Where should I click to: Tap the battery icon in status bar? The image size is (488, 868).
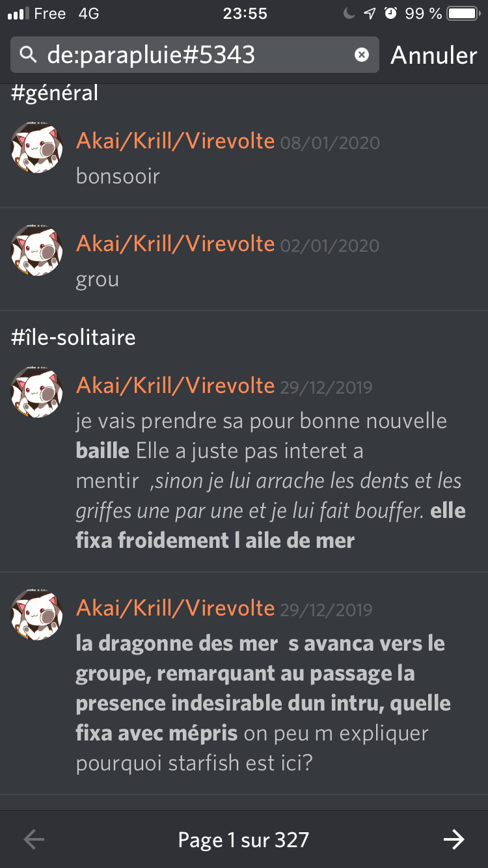pos(463,13)
